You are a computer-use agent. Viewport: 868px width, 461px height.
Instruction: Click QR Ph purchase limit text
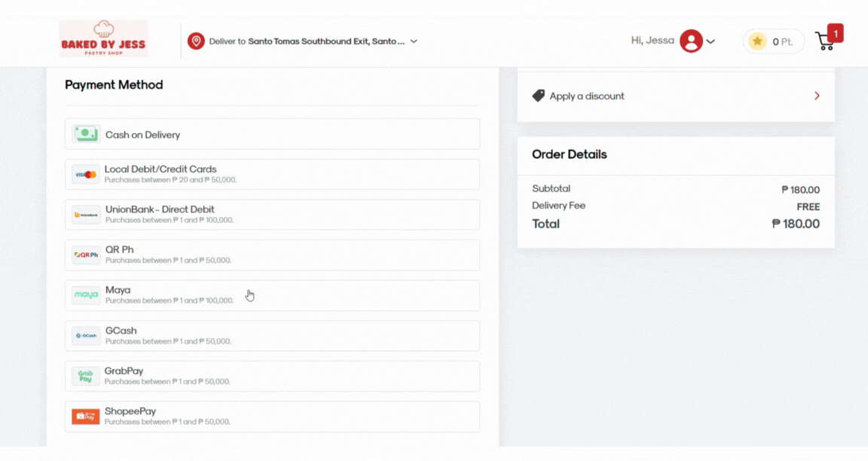point(168,260)
